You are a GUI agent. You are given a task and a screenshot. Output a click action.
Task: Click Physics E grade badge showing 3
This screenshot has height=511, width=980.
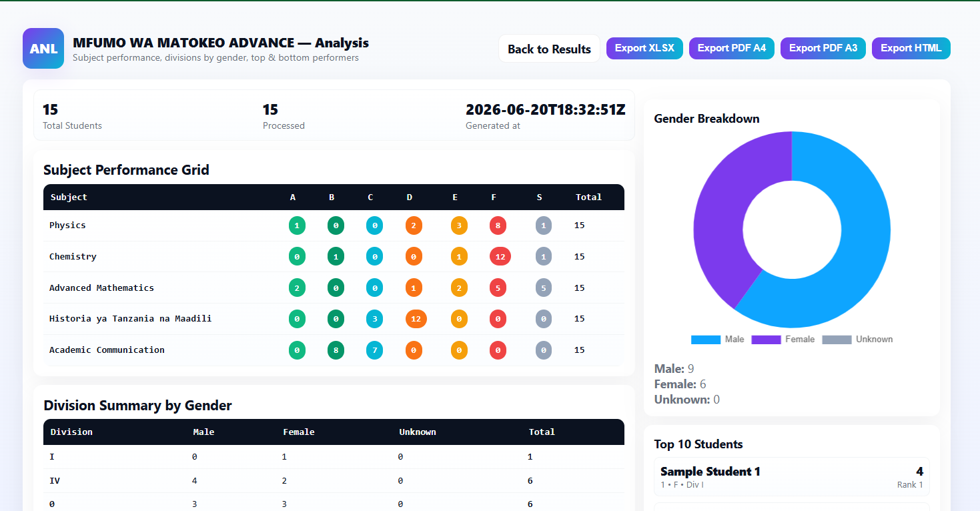(x=459, y=225)
